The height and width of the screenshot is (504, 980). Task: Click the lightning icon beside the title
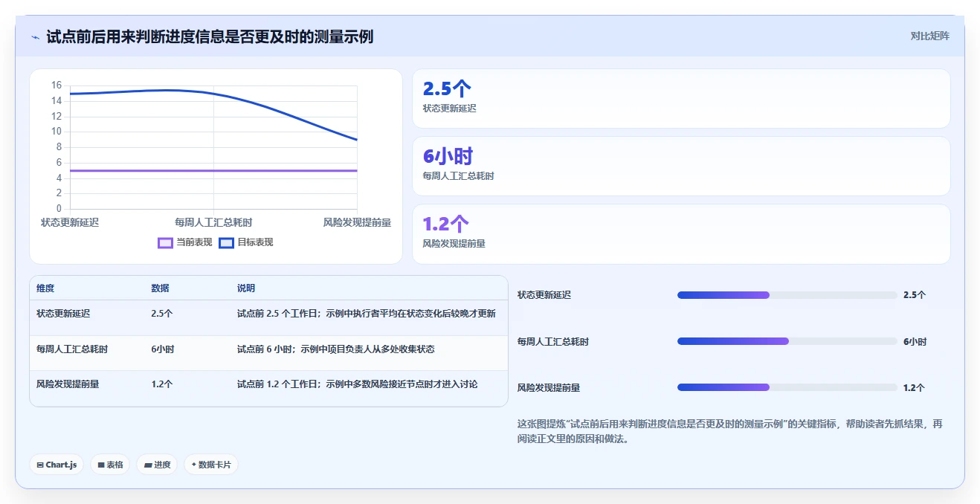(35, 37)
